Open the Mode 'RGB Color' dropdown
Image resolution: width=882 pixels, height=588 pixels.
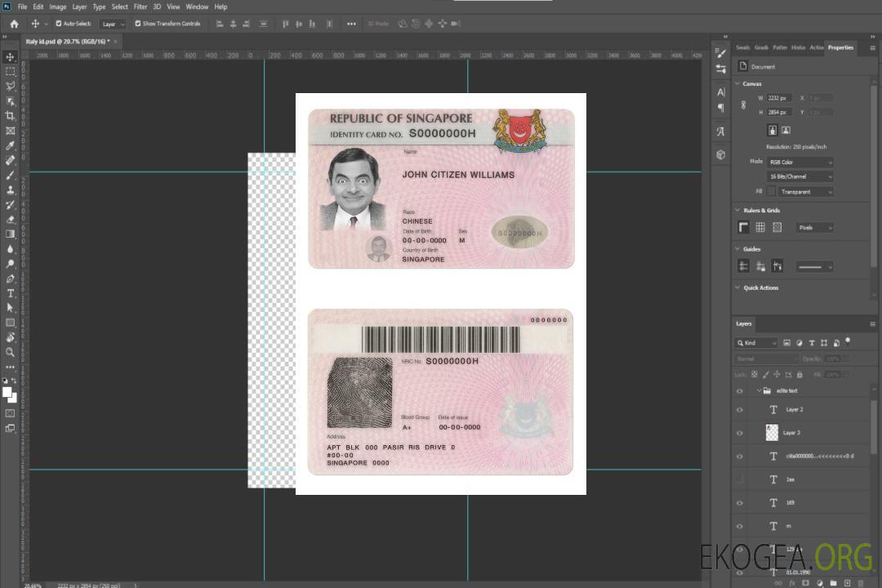point(800,162)
